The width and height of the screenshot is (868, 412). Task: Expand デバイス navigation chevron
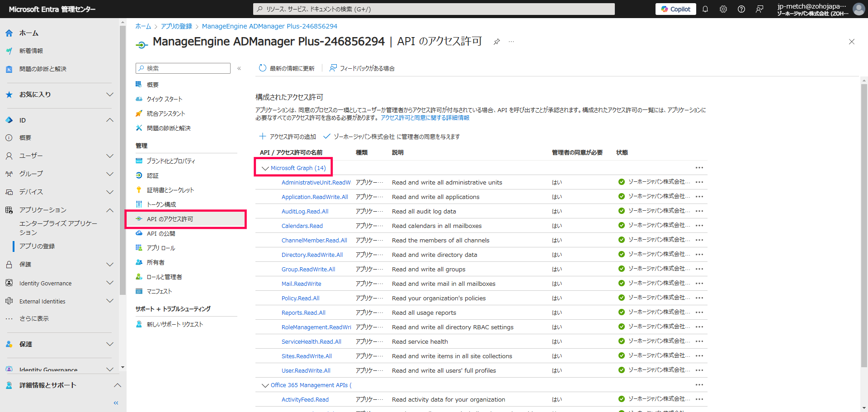click(x=109, y=192)
